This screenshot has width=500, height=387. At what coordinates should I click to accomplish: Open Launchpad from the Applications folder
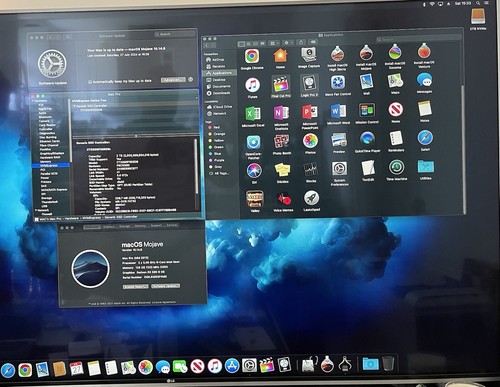click(x=311, y=198)
